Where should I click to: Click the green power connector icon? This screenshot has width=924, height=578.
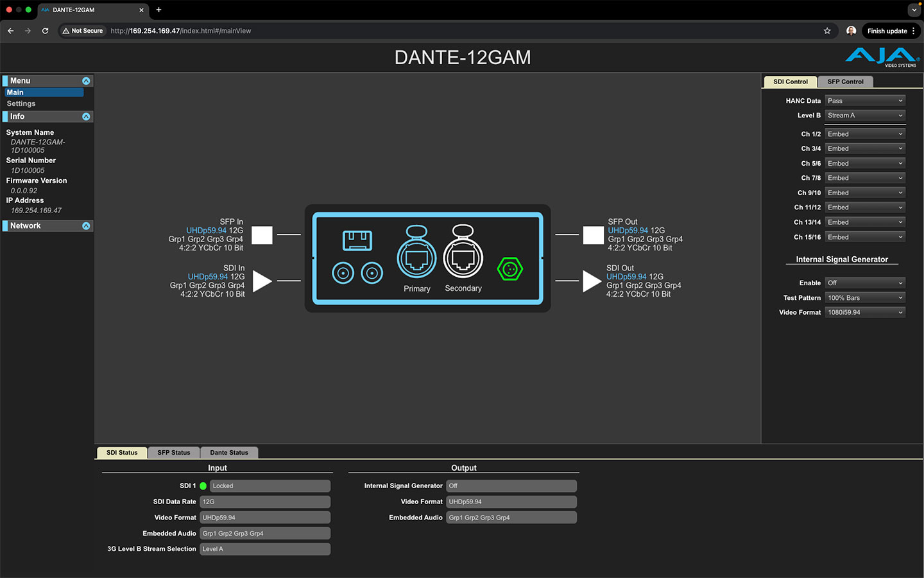pyautogui.click(x=510, y=269)
